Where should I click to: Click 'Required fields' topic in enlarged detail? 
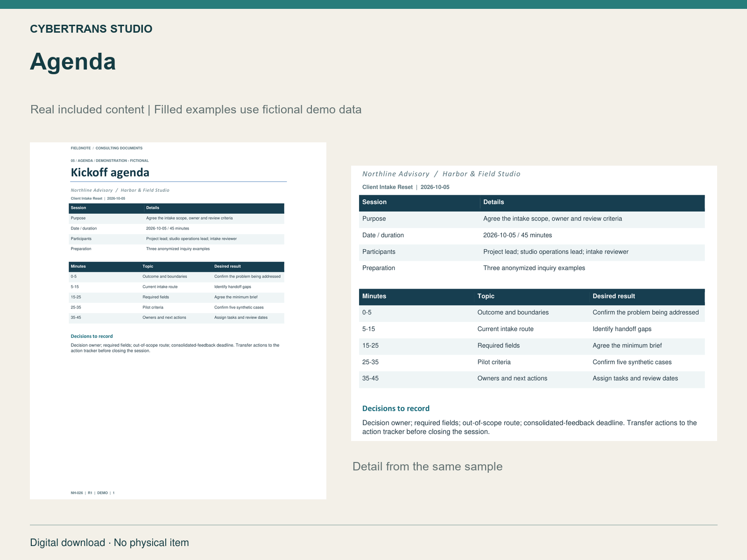click(x=499, y=346)
